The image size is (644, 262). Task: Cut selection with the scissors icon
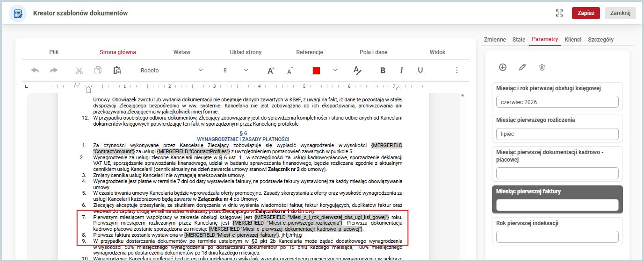click(x=79, y=71)
